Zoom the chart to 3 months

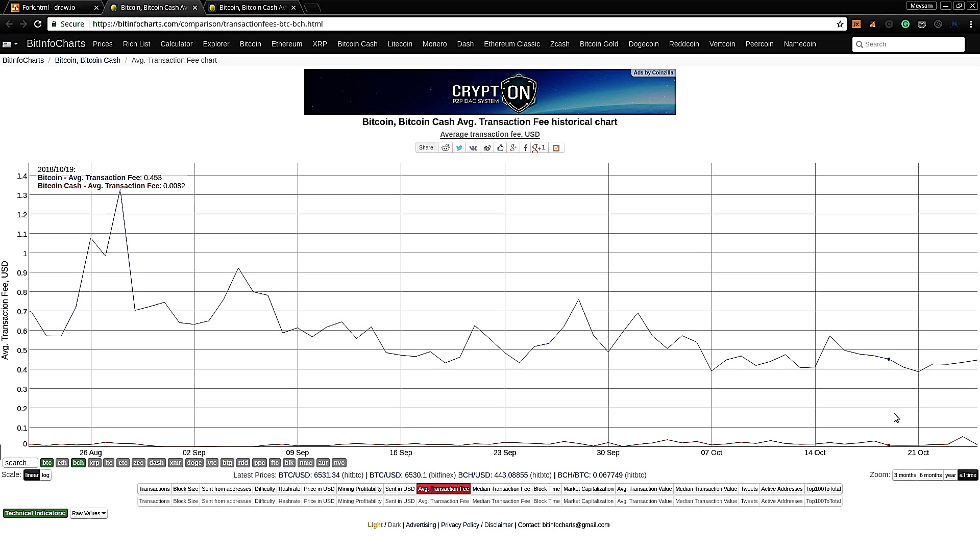905,475
